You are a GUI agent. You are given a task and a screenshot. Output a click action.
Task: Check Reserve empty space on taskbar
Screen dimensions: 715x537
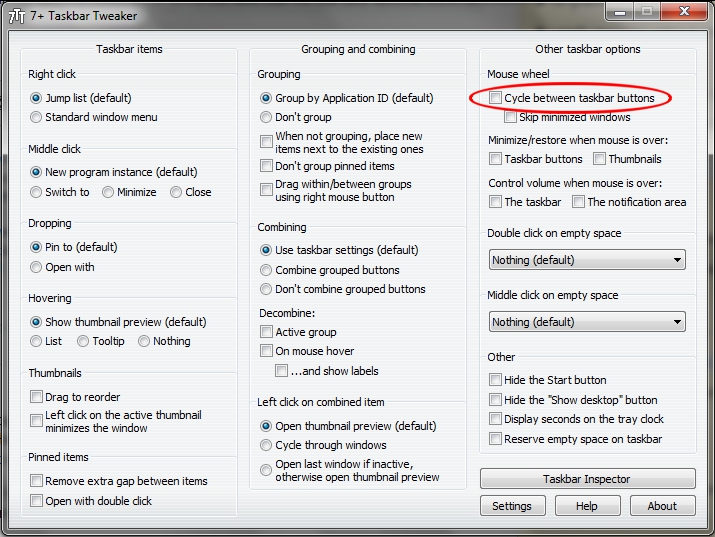point(495,439)
